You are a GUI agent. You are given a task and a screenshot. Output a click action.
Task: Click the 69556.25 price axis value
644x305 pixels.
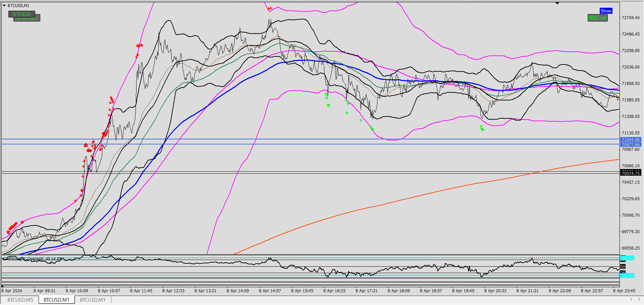point(631,248)
